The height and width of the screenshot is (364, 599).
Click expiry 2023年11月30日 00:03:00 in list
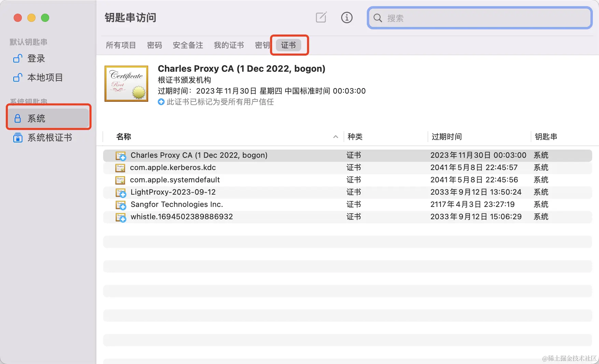point(478,155)
